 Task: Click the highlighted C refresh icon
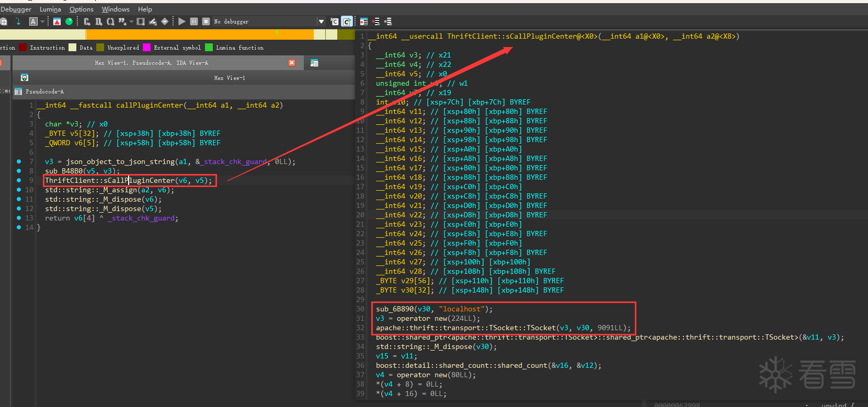[x=347, y=21]
